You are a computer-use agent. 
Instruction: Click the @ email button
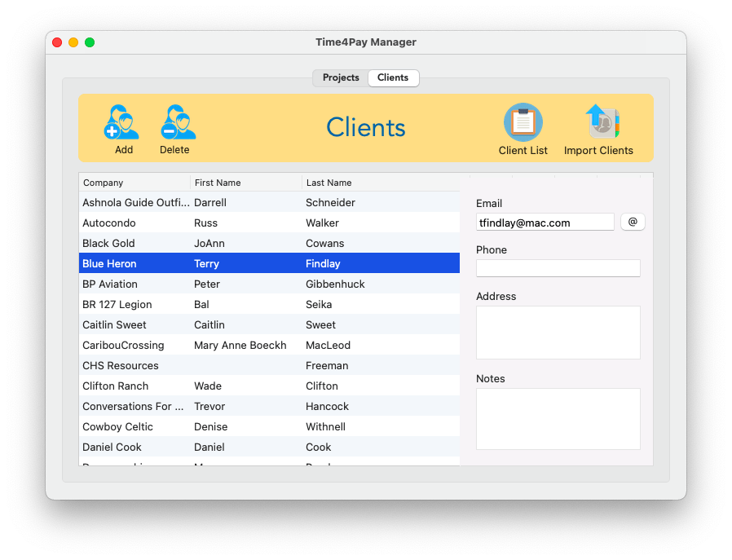click(x=633, y=222)
